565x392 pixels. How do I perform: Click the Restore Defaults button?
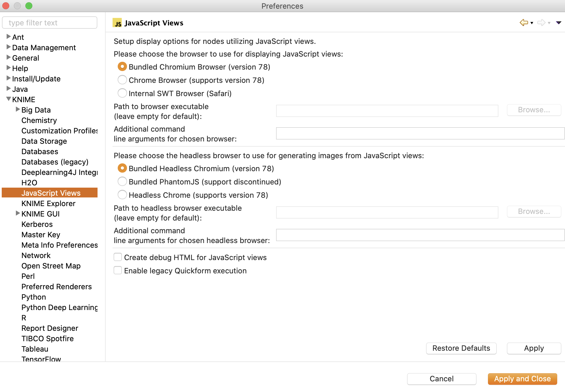pyautogui.click(x=461, y=348)
